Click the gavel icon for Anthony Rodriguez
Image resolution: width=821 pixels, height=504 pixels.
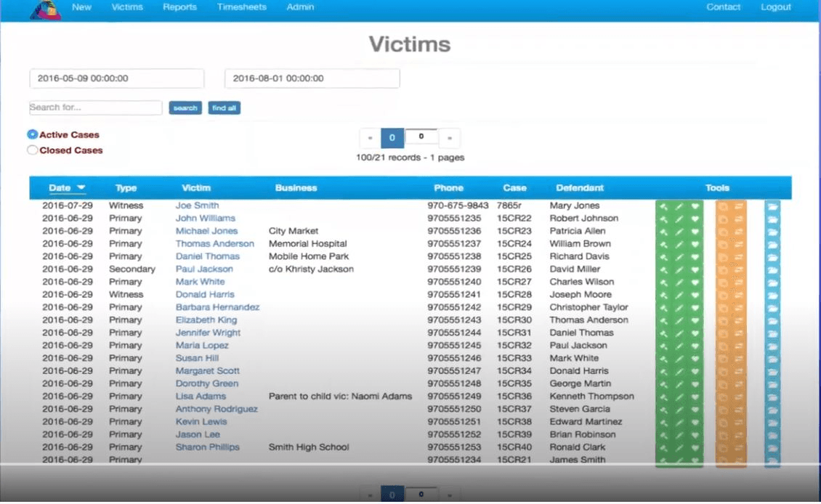tap(663, 410)
